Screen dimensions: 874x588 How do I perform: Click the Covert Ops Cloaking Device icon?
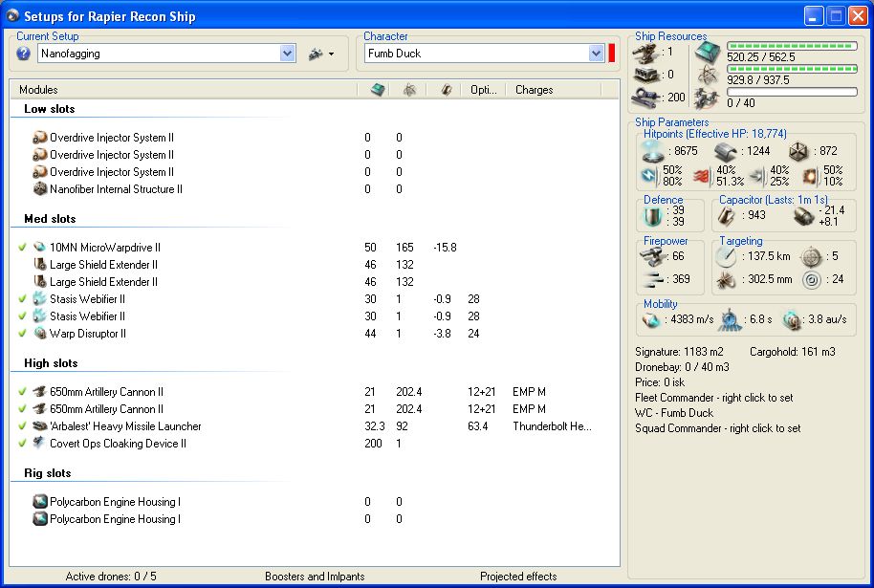40,444
